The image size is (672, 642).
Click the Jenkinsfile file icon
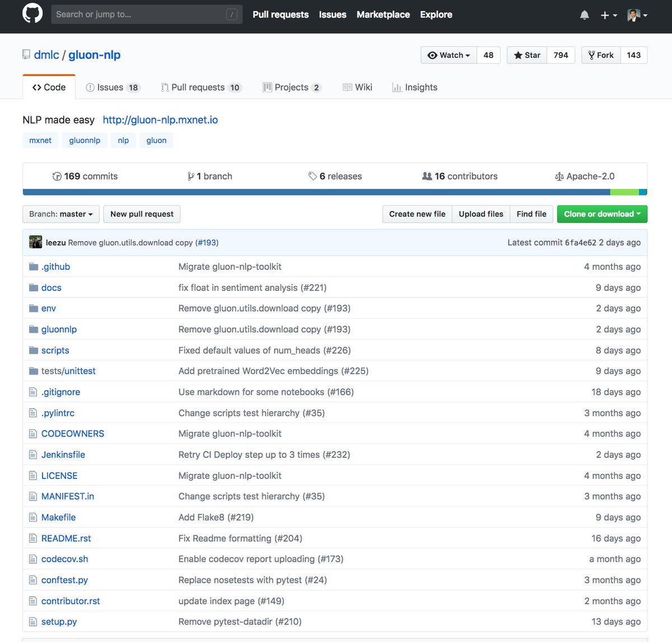33,454
